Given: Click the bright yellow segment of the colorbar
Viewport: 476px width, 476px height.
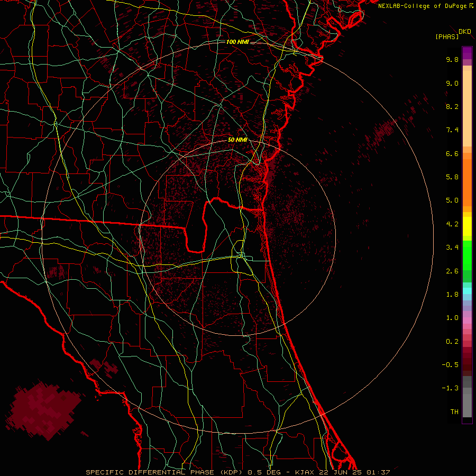Looking at the screenshot, I should [x=467, y=226].
